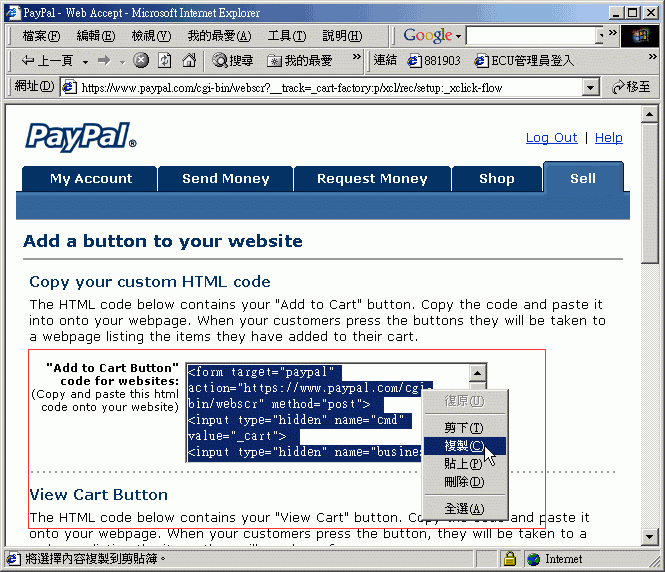
Task: Click the Refresh page toolbar icon
Action: 164,61
